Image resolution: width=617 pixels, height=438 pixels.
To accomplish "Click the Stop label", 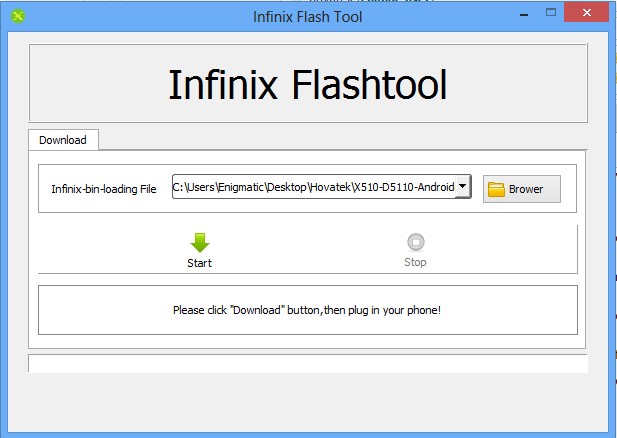I will pos(415,262).
